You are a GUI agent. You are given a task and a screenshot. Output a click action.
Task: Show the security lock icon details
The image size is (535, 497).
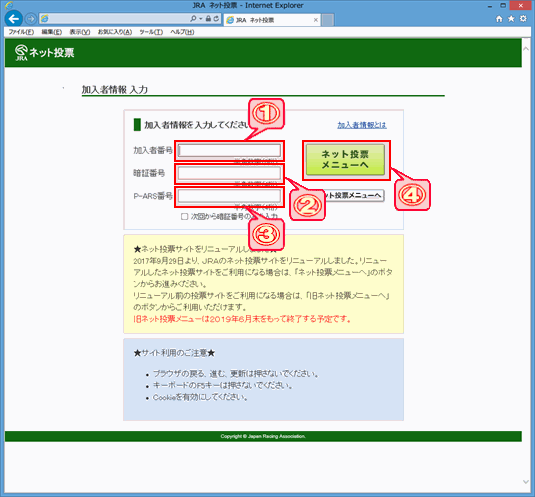pos(208,18)
